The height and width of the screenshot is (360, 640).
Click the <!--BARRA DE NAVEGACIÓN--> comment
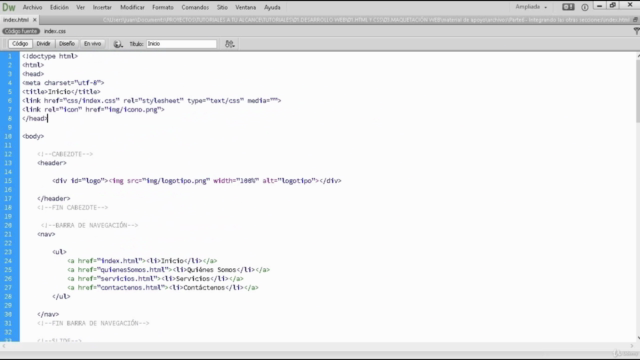[89, 225]
